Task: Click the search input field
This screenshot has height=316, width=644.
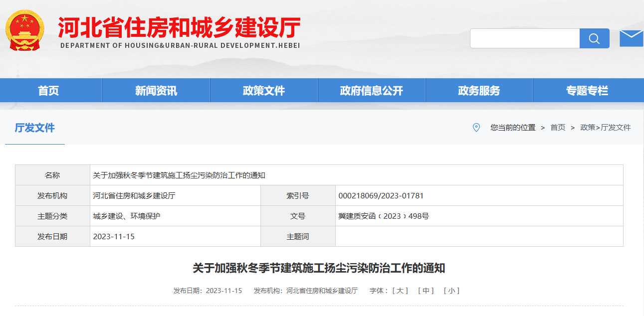Action: [524, 37]
